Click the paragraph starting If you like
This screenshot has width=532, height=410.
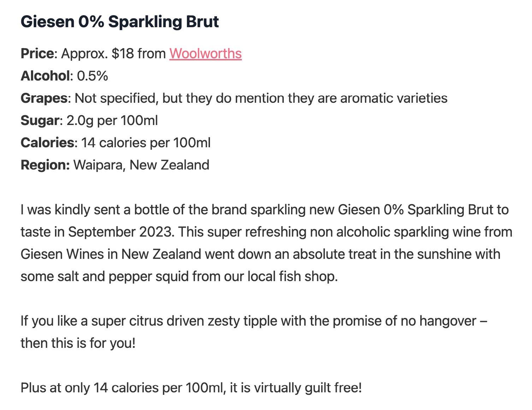coord(254,332)
